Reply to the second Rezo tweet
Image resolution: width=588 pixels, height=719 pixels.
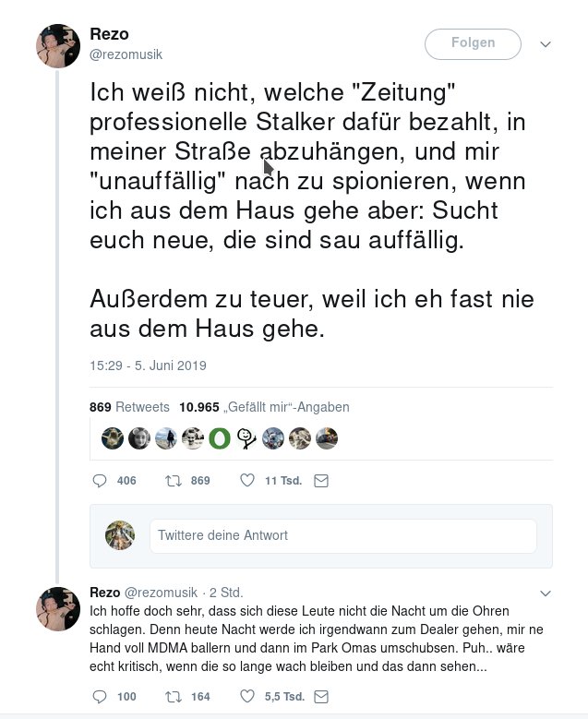pyautogui.click(x=102, y=697)
